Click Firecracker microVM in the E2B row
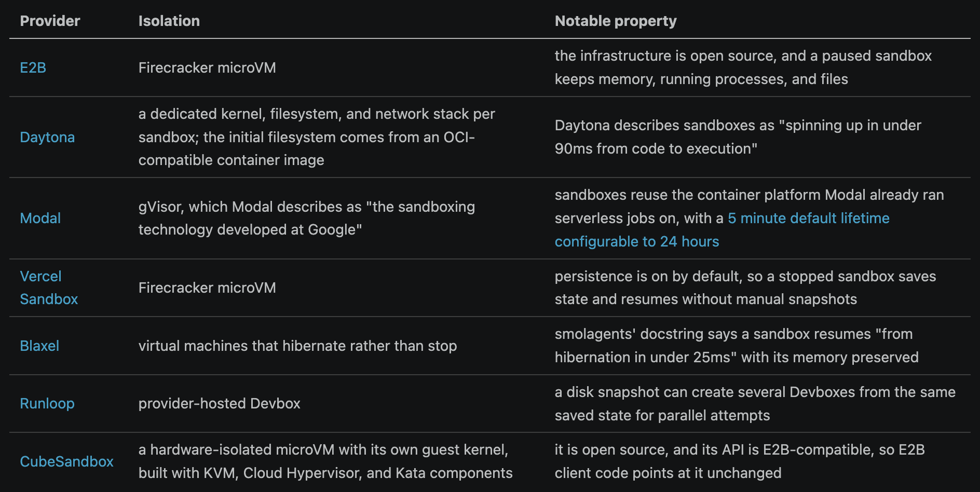Screen dimensions: 980x492 pos(207,68)
